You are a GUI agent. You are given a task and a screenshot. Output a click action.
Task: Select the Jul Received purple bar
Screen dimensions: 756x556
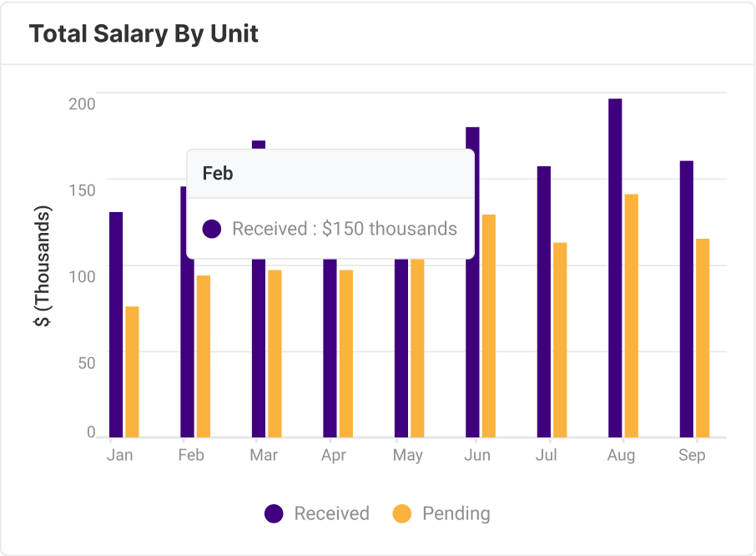tap(544, 302)
